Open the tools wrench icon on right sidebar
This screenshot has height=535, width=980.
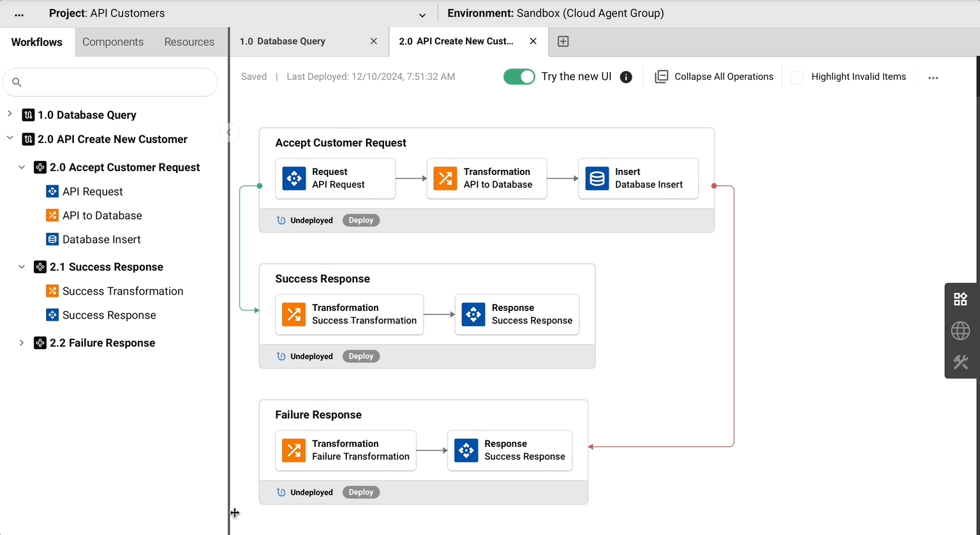(960, 362)
